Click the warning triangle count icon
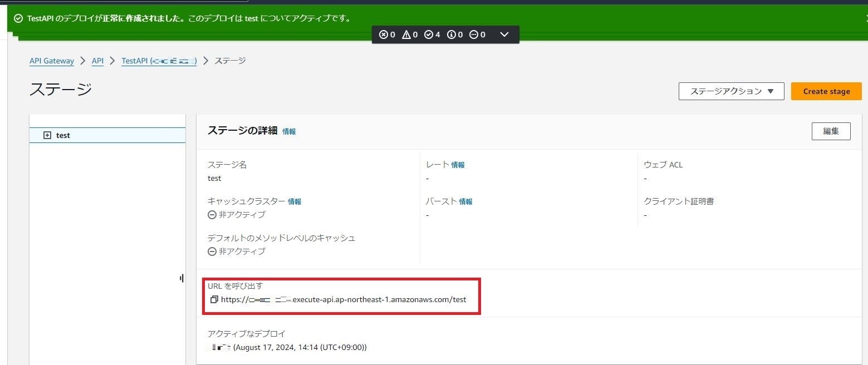 [406, 34]
